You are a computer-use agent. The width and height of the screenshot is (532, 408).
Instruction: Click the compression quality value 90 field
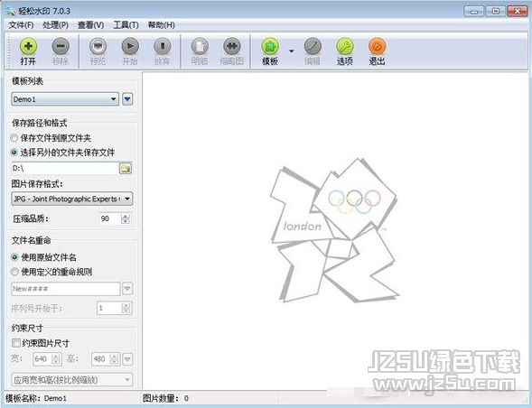point(110,218)
